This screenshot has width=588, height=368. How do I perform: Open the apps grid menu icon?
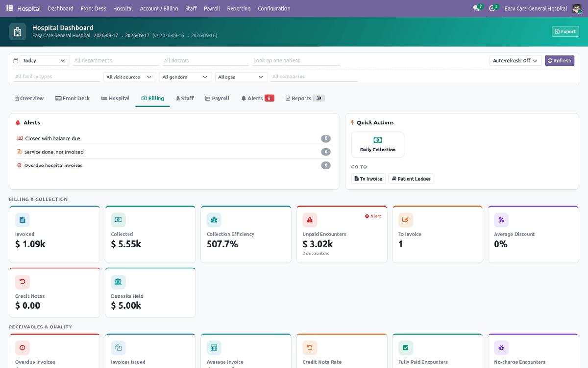(9, 8)
